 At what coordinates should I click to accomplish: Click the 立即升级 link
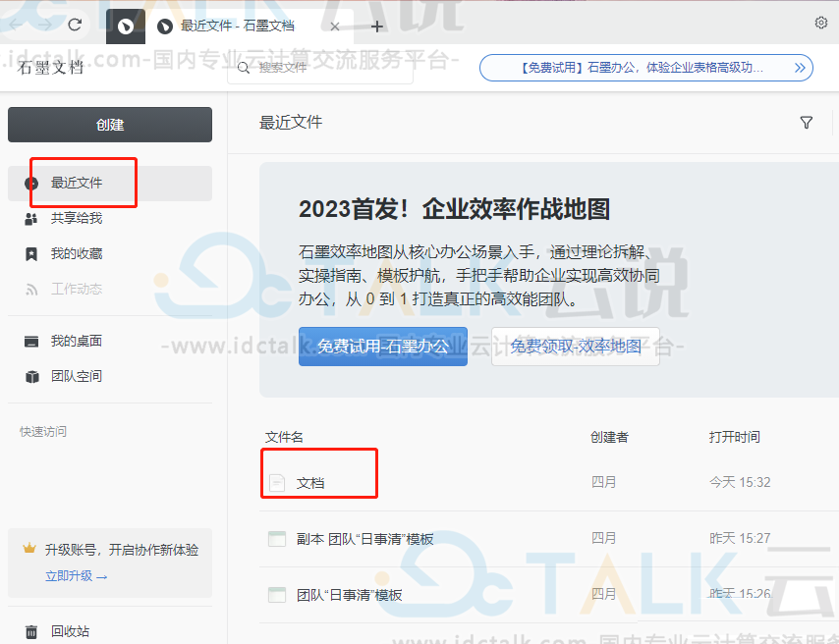[x=77, y=576]
